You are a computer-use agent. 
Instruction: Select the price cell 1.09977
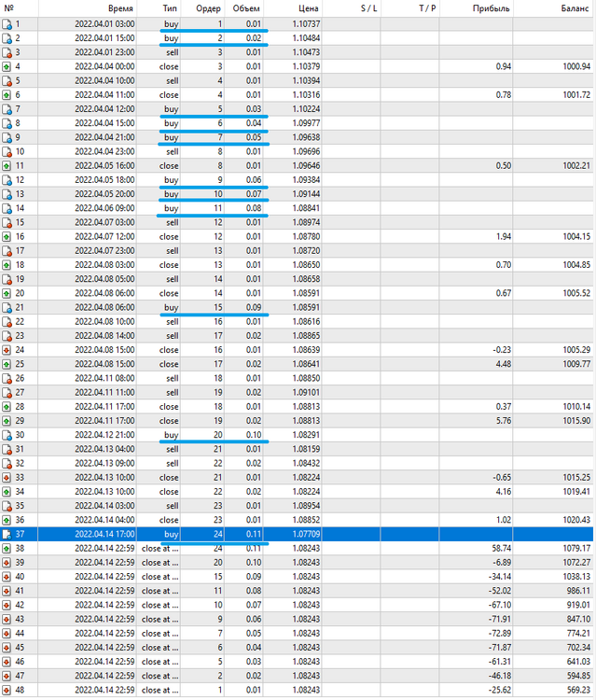[306, 123]
